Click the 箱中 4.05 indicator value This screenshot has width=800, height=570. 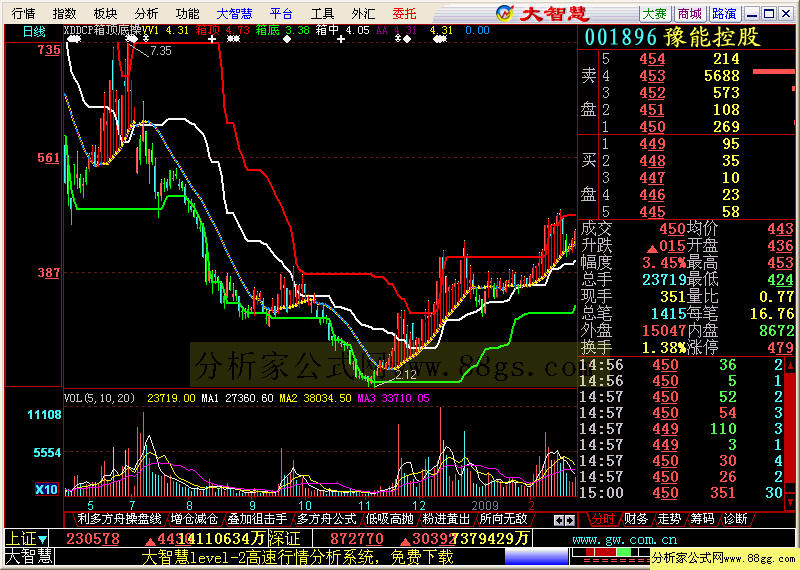pos(342,31)
